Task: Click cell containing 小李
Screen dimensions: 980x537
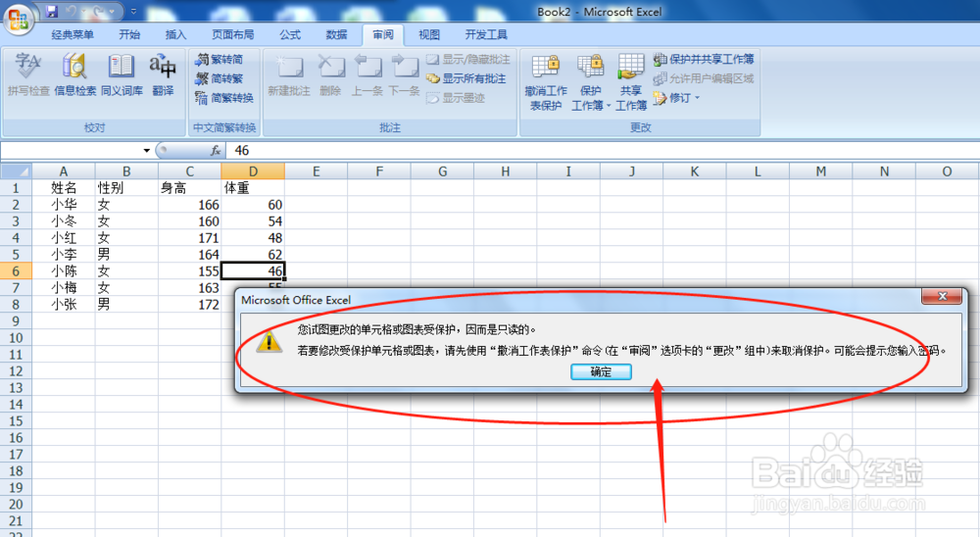Action: click(64, 255)
